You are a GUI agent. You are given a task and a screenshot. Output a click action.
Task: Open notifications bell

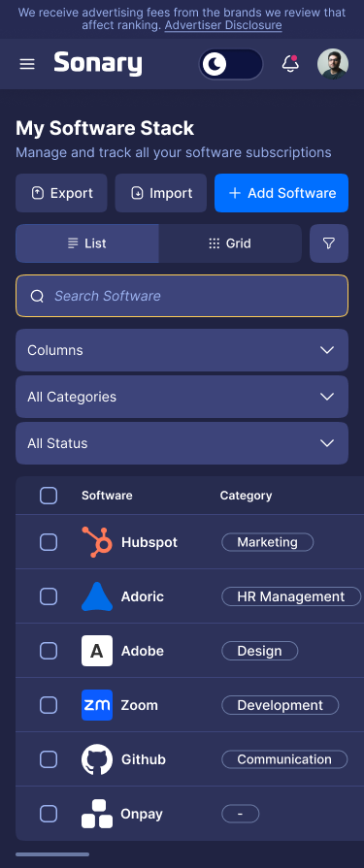click(x=290, y=64)
